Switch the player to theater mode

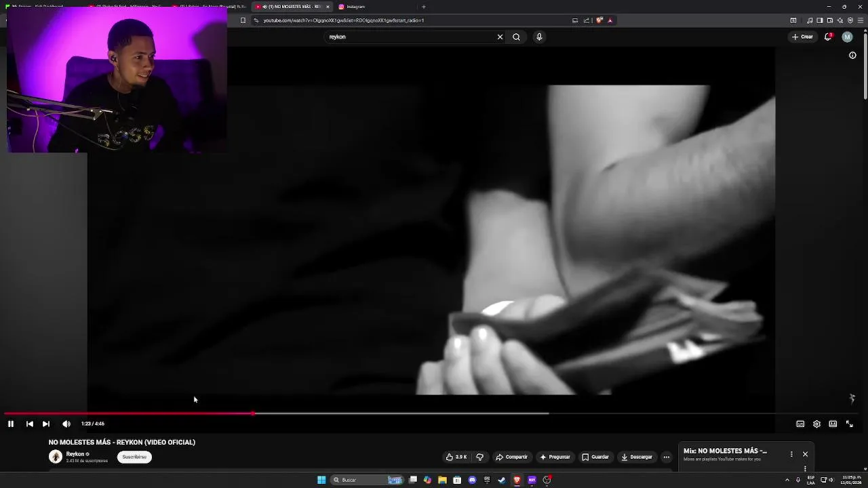click(x=833, y=424)
